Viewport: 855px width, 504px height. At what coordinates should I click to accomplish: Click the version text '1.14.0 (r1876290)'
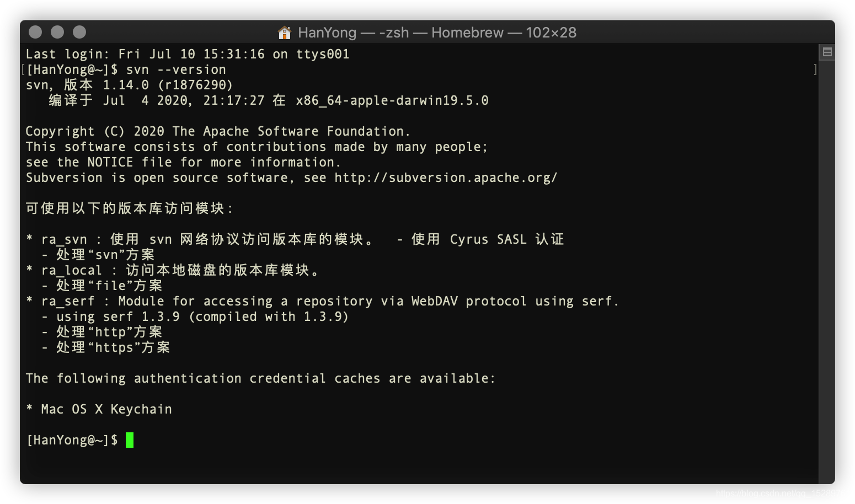click(x=168, y=85)
